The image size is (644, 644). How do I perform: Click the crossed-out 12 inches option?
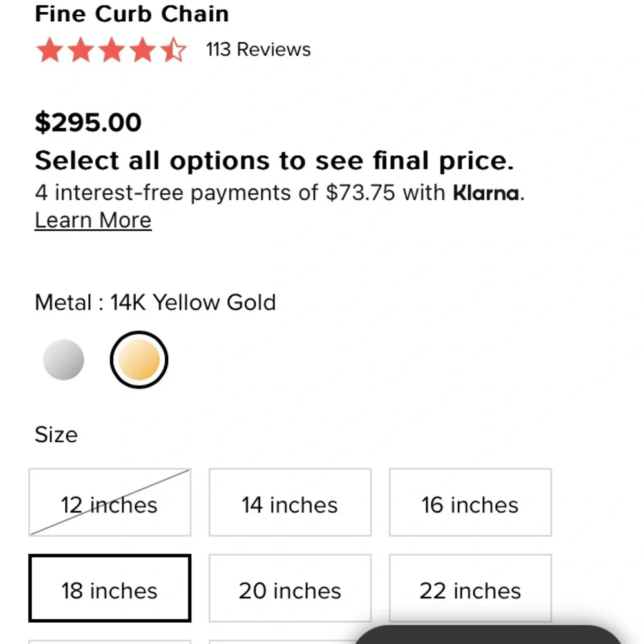(109, 503)
